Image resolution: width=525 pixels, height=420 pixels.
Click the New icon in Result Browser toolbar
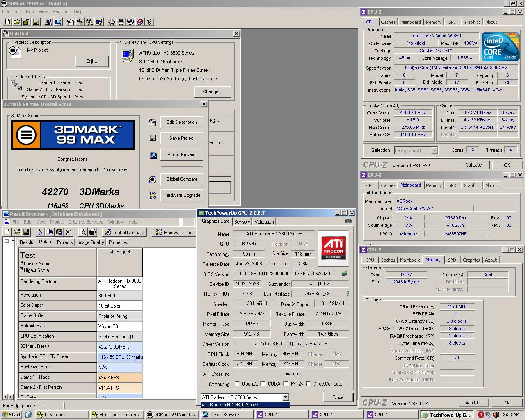(x=7, y=232)
